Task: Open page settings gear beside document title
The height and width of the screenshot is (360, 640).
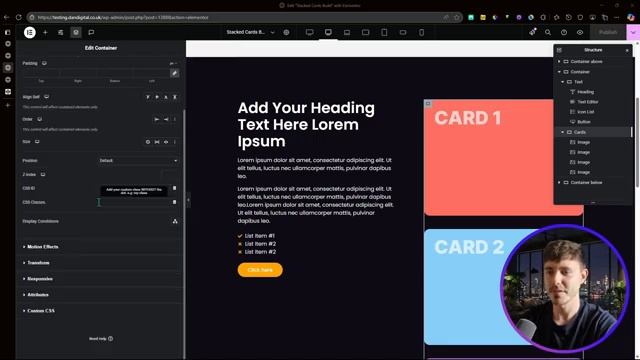Action: (287, 32)
